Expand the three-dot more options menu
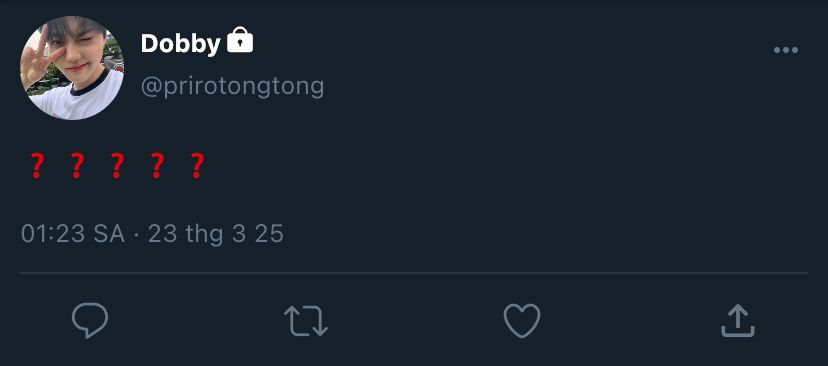This screenshot has height=366, width=828. pyautogui.click(x=786, y=50)
